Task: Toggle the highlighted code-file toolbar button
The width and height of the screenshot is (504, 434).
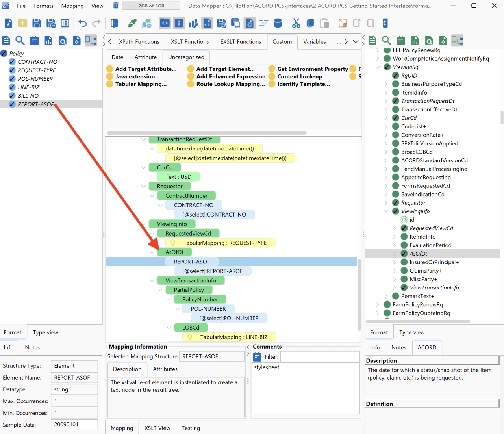Action: coord(207,23)
